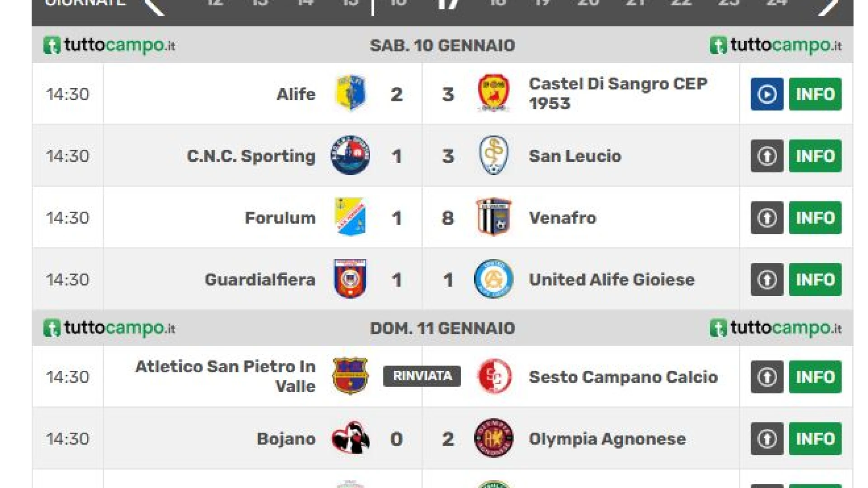This screenshot has height=488, width=868.
Task: Click the Venafro team crest
Action: (x=494, y=217)
